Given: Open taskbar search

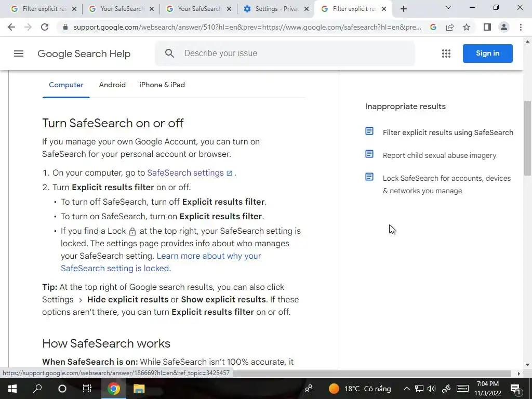Looking at the screenshot, I should point(37,389).
